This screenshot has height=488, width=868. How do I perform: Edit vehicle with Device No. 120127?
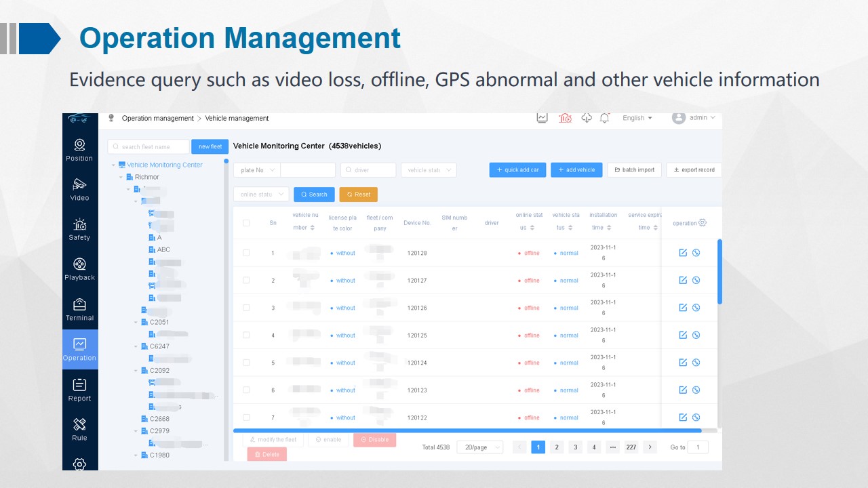click(x=683, y=280)
